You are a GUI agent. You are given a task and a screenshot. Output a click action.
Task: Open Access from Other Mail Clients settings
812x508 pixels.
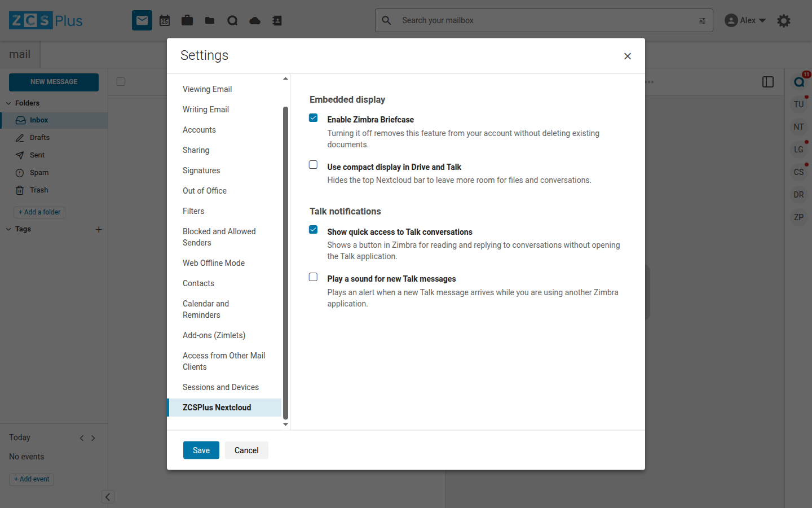tap(224, 361)
